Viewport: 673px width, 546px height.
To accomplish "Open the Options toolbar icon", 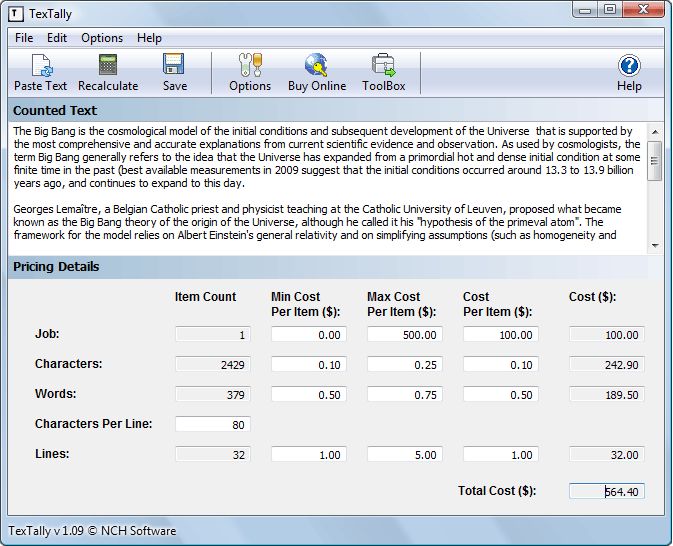I will (x=249, y=67).
